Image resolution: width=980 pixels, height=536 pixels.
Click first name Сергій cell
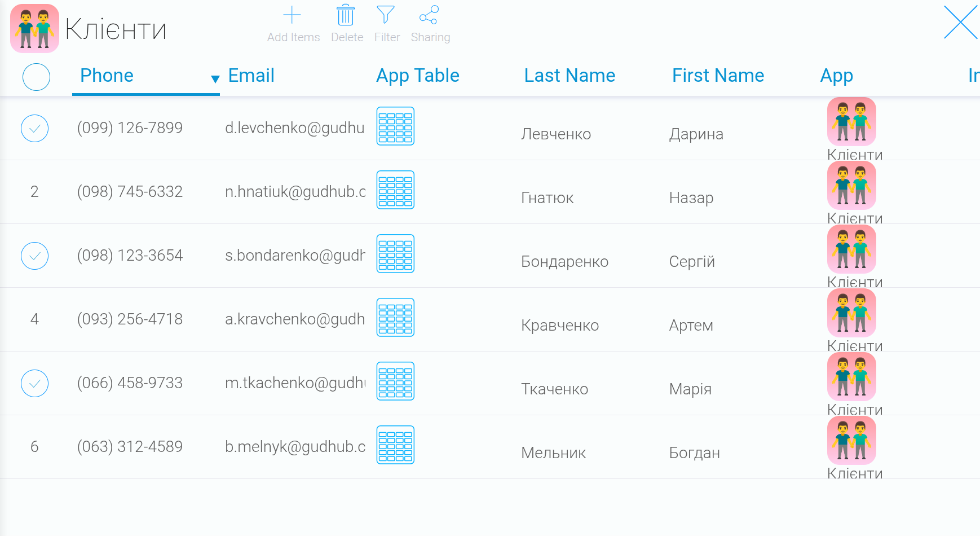(x=692, y=262)
